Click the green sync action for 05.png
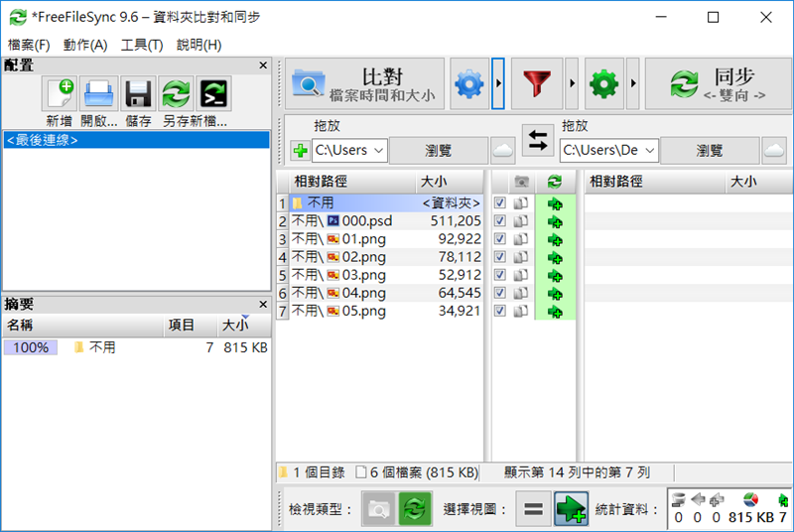The height and width of the screenshot is (532, 794). pyautogui.click(x=555, y=312)
